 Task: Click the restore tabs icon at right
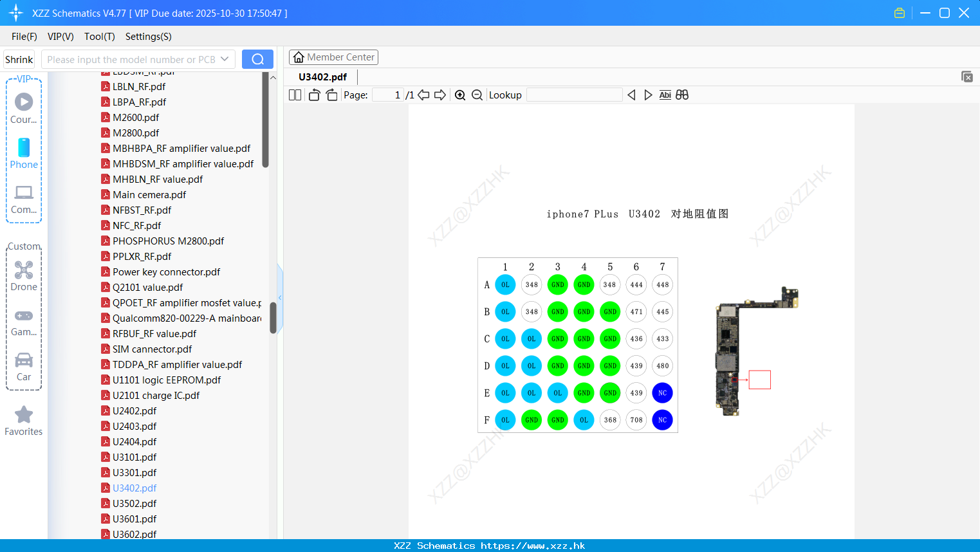966,77
